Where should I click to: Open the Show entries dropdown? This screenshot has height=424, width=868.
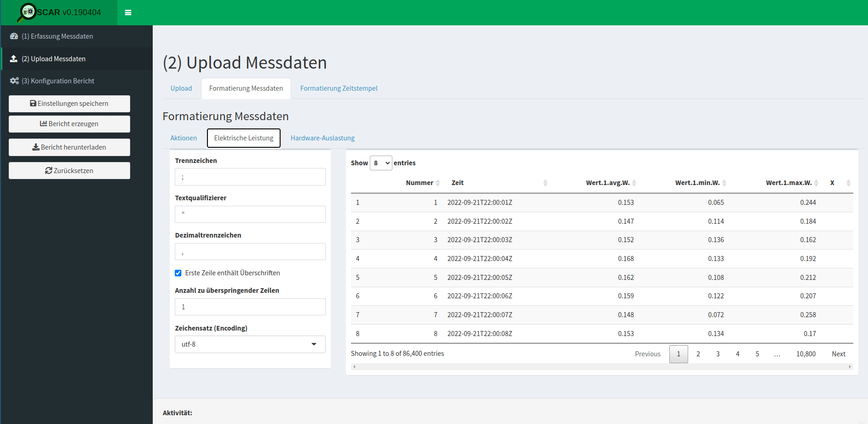[x=381, y=163]
